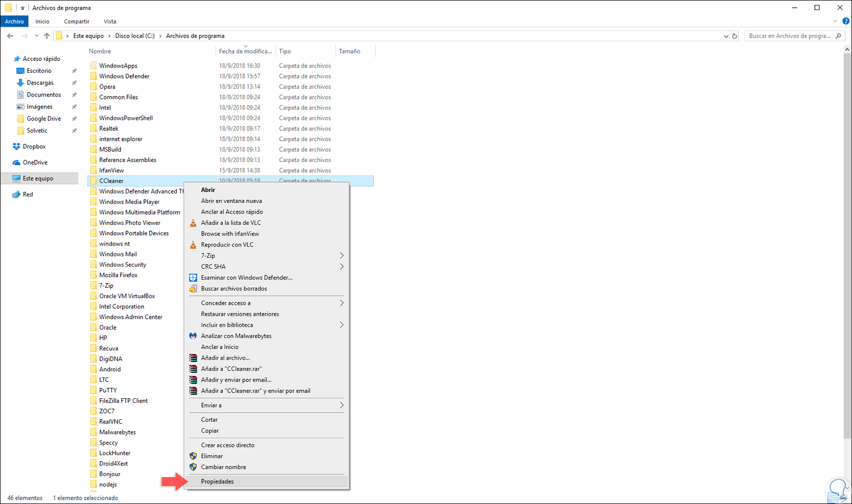Screen dimensions: 852x504
Task: Choose Cortar from the context menu
Action: 267,420
